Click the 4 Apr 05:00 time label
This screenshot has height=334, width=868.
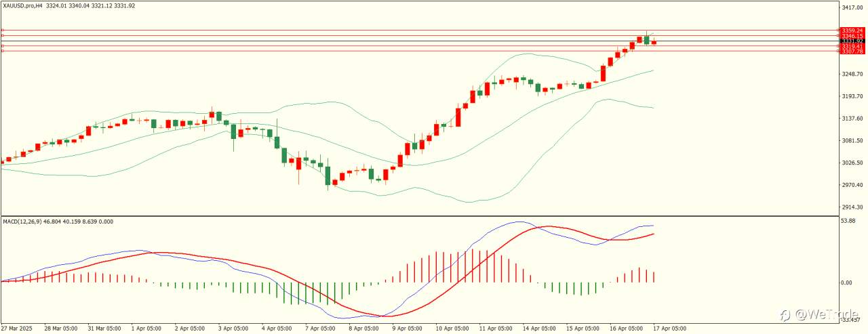pos(277,328)
